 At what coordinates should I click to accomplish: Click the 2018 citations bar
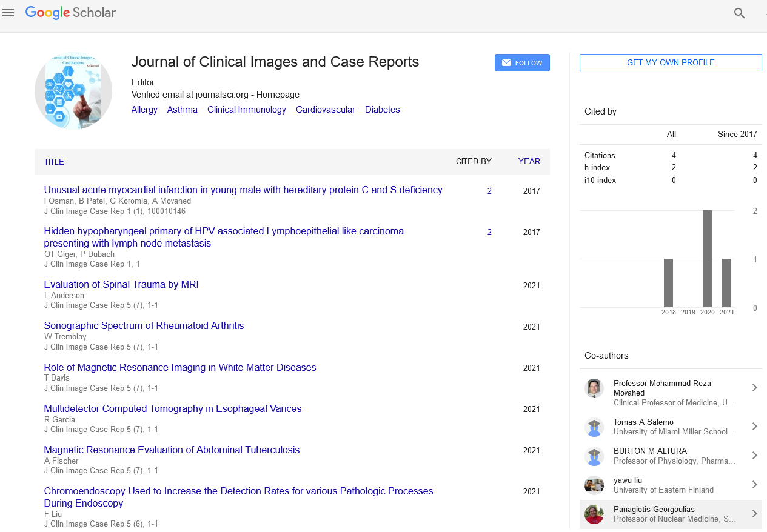668,283
